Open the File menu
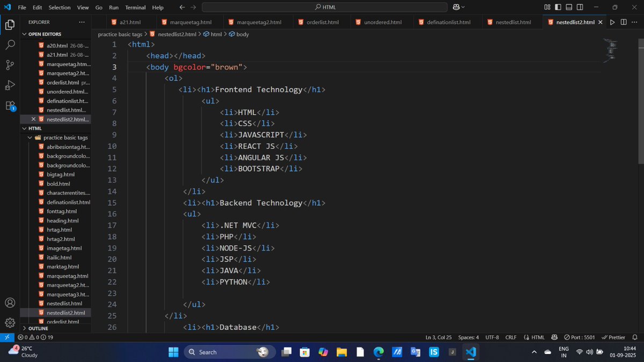 pyautogui.click(x=22, y=8)
